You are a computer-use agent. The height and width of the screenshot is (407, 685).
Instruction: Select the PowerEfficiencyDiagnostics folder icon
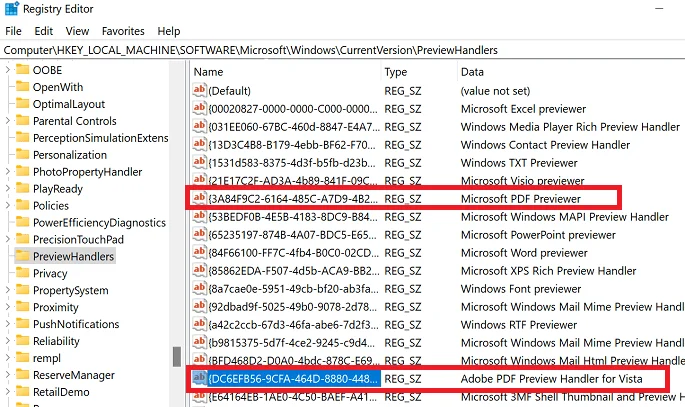coord(22,222)
